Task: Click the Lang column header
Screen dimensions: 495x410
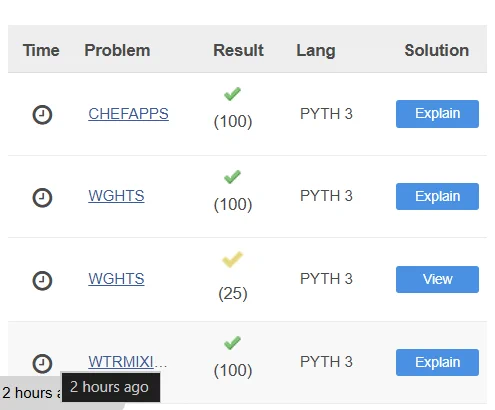Action: point(316,51)
